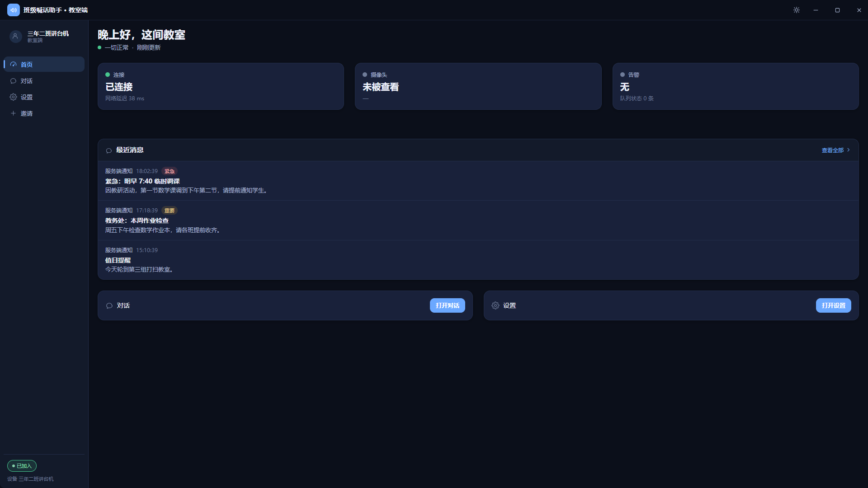The height and width of the screenshot is (488, 868).
Task: Click the speech bubble icon beside 最近消息
Action: 109,150
